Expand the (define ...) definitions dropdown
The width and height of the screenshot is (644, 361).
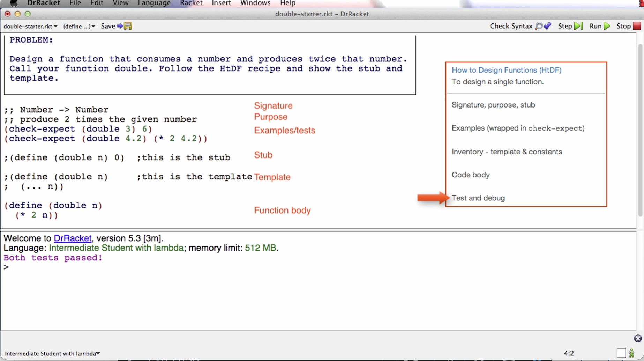[x=79, y=26]
